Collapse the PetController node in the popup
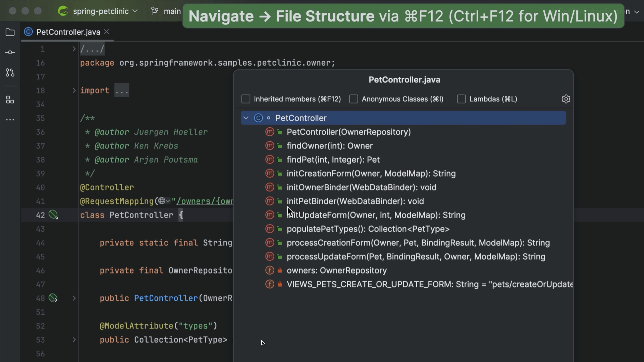This screenshot has height=362, width=644. (246, 118)
